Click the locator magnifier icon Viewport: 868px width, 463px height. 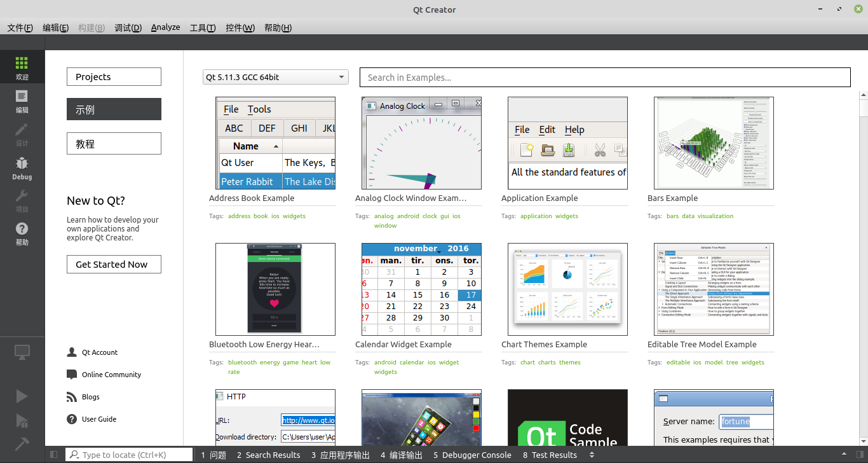point(74,455)
